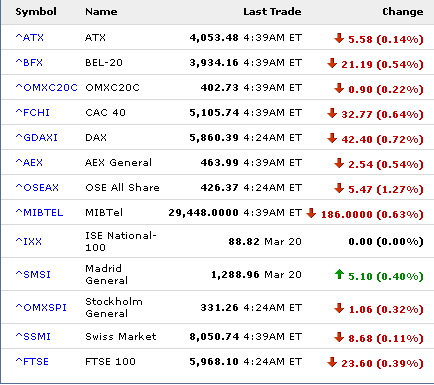
Task: Open the ^OMXSPI symbol link
Action: tap(41, 308)
